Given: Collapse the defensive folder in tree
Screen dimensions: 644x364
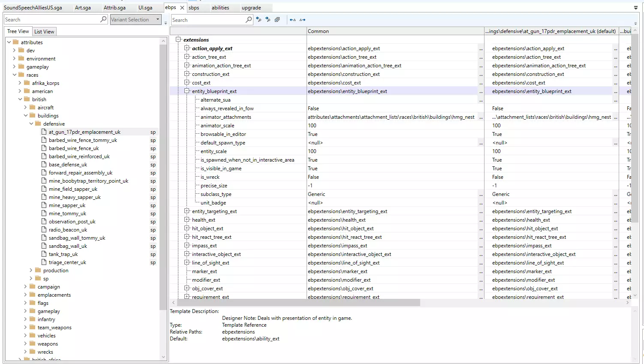Looking at the screenshot, I should (31, 124).
